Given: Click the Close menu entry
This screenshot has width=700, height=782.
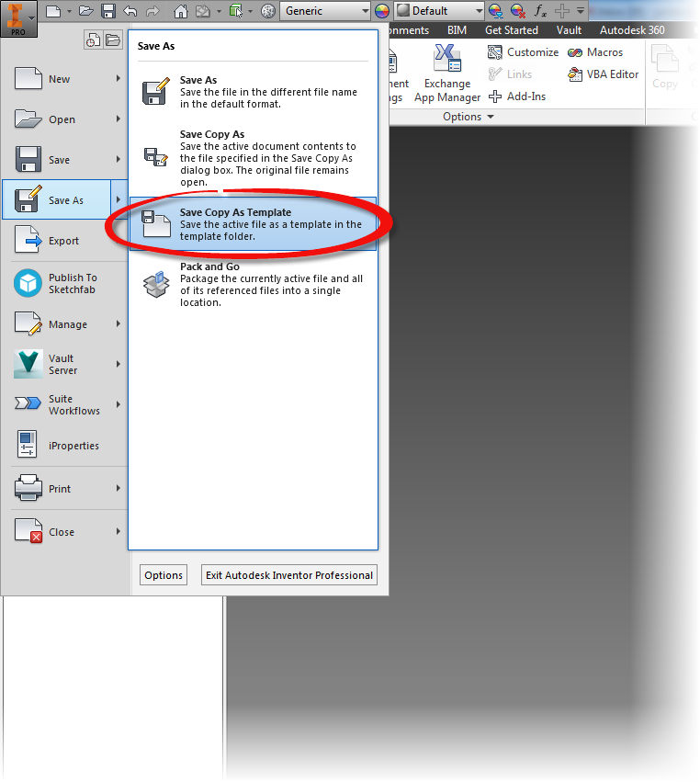Looking at the screenshot, I should (65, 532).
